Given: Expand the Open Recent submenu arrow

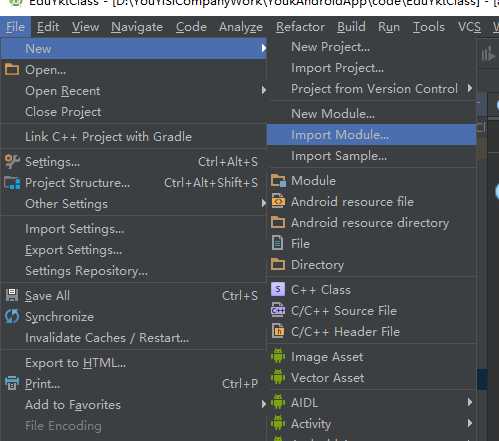Looking at the screenshot, I should pos(264,90).
